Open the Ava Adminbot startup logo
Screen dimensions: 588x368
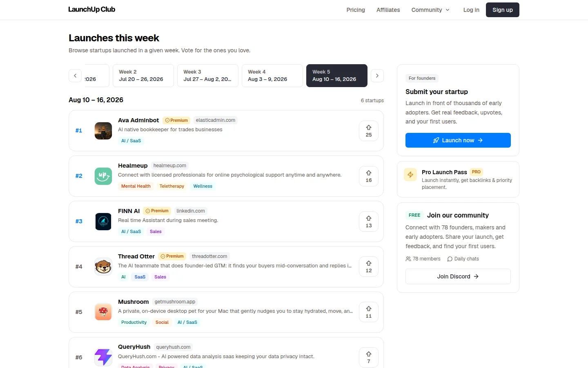coord(103,131)
